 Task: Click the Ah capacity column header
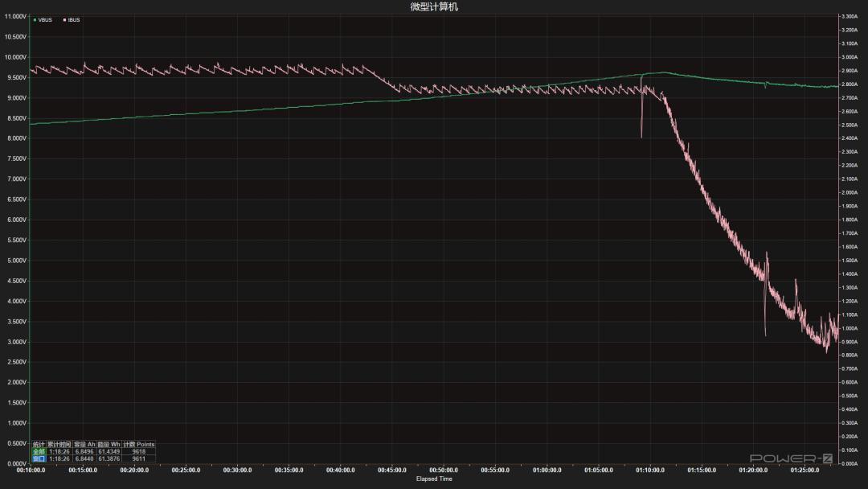click(84, 444)
